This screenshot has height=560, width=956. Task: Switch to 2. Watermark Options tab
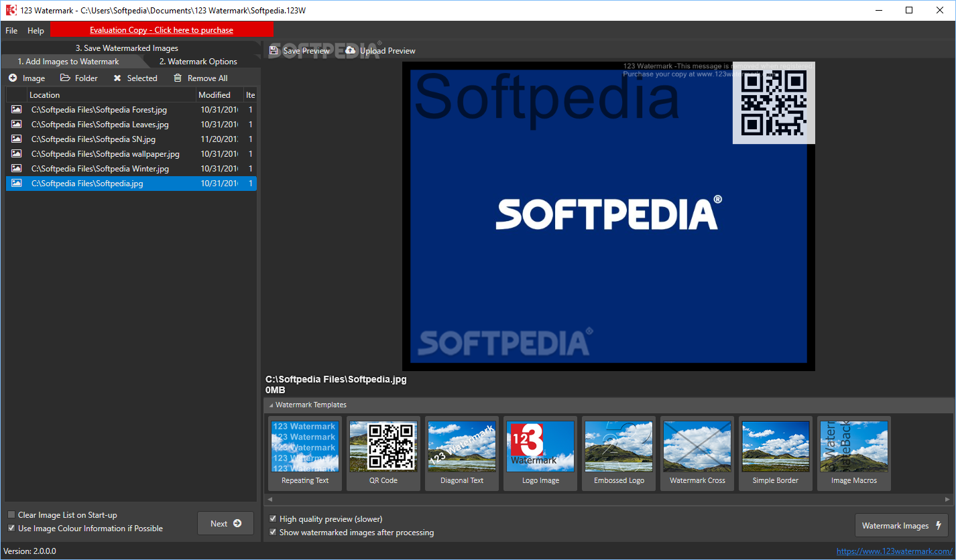[x=198, y=62]
